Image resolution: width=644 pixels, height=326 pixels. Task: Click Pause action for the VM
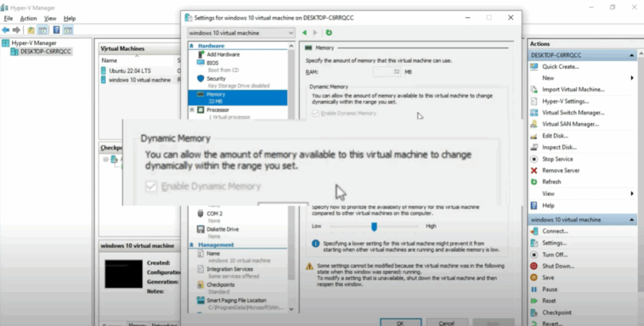550,289
